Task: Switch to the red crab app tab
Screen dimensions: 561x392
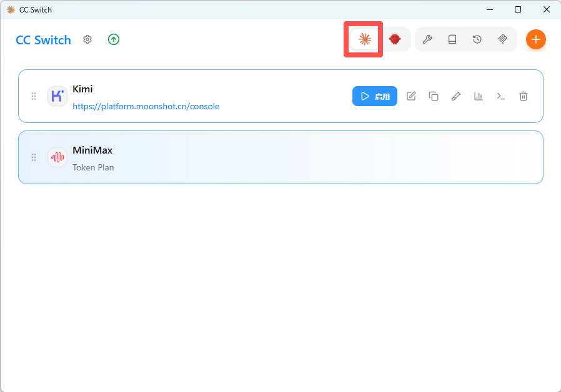Action: (395, 39)
